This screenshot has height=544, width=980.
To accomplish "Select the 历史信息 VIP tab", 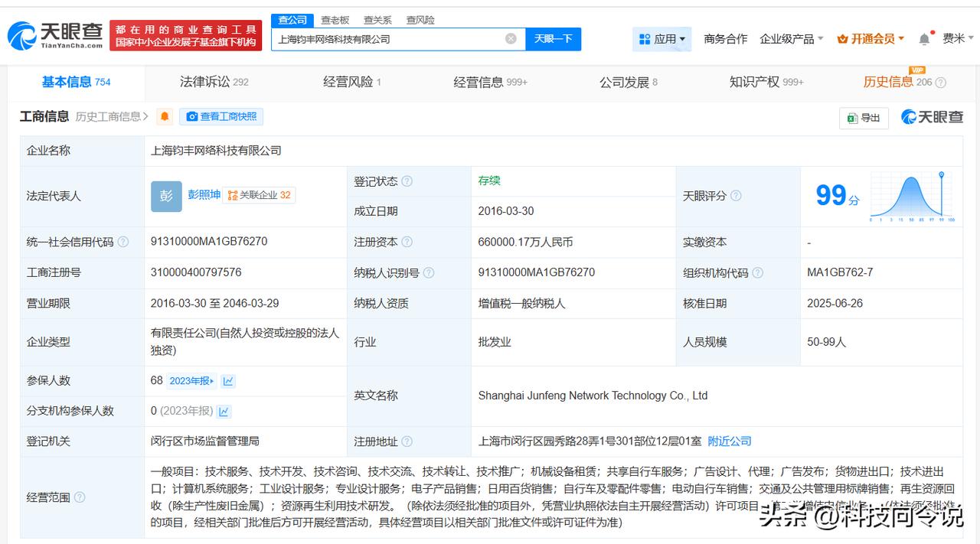I will coord(897,81).
